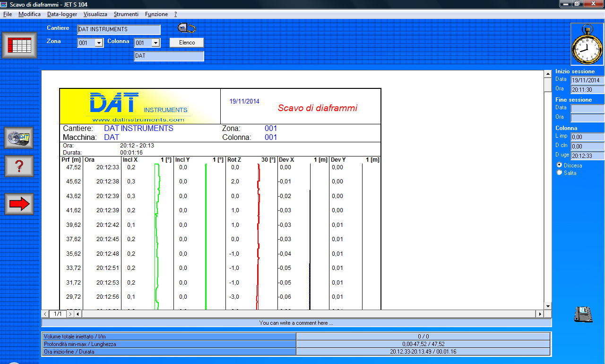Select the Discesa radio button
The width and height of the screenshot is (605, 364).
560,165
